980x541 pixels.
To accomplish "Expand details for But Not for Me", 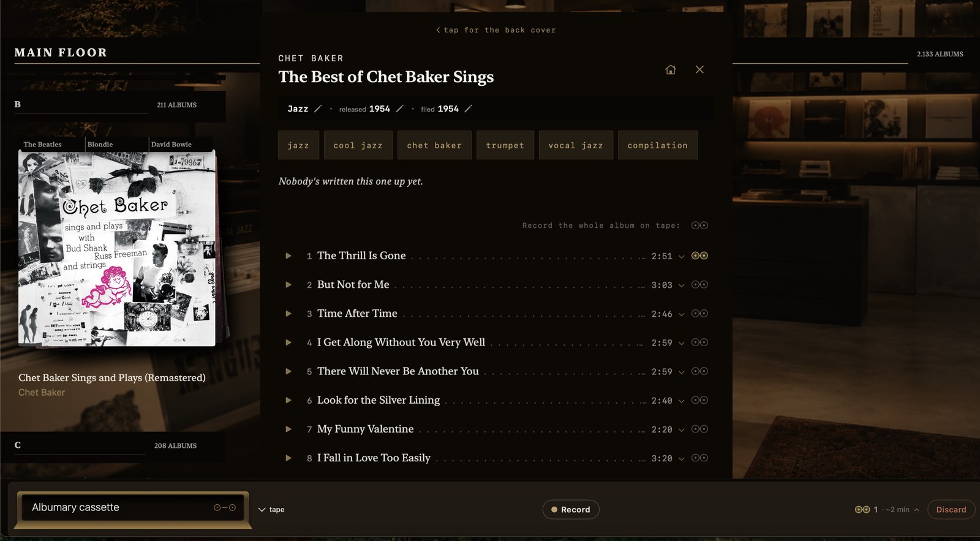I will pyautogui.click(x=681, y=286).
